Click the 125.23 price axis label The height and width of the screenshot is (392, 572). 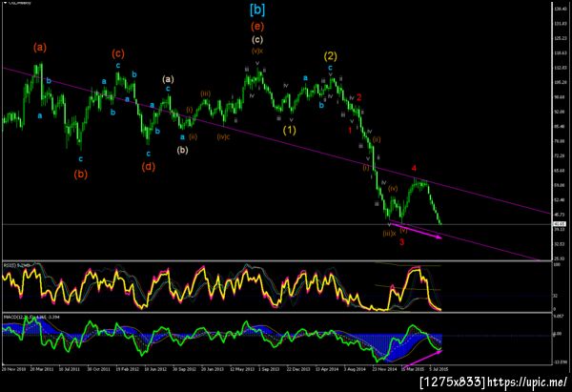(560, 38)
